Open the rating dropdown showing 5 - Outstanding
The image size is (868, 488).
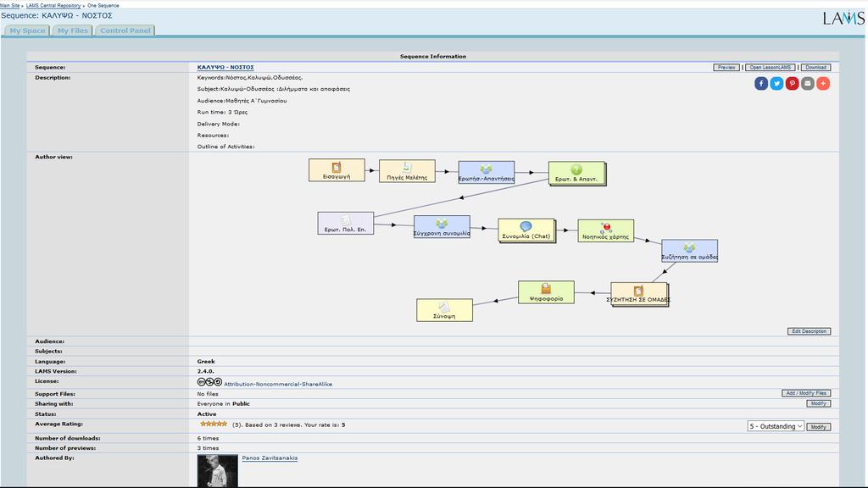pos(776,426)
